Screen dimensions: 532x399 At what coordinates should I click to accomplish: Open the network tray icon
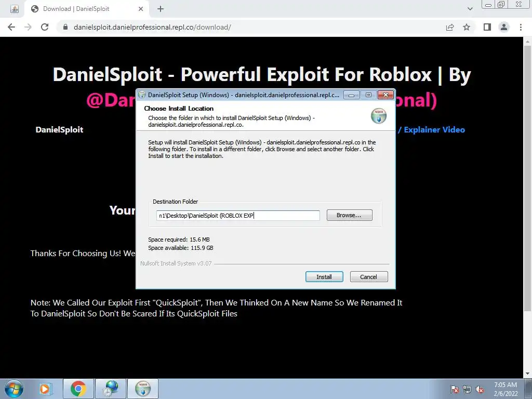pyautogui.click(x=467, y=389)
